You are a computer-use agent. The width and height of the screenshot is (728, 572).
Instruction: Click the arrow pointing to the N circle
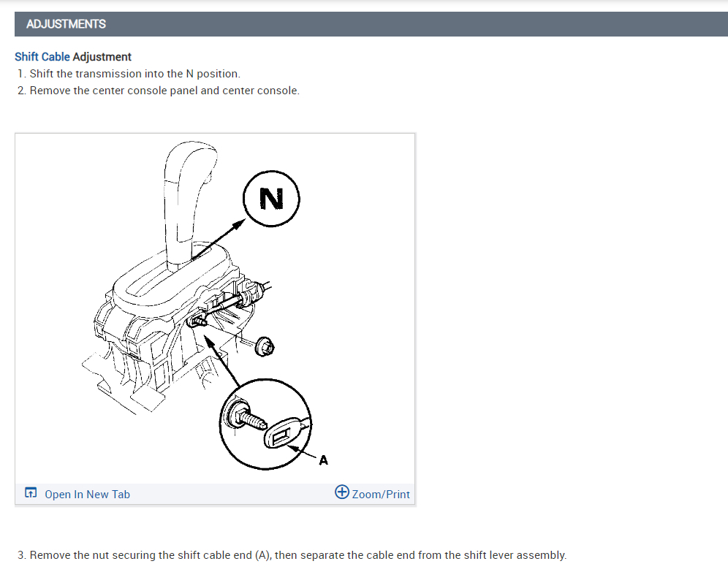click(219, 240)
